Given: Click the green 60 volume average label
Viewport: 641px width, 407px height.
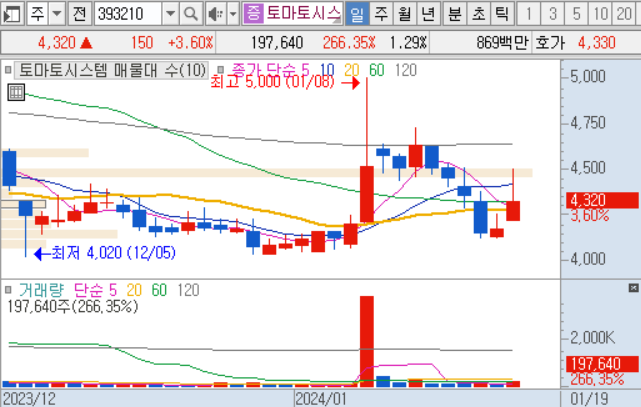Looking at the screenshot, I should 159,290.
